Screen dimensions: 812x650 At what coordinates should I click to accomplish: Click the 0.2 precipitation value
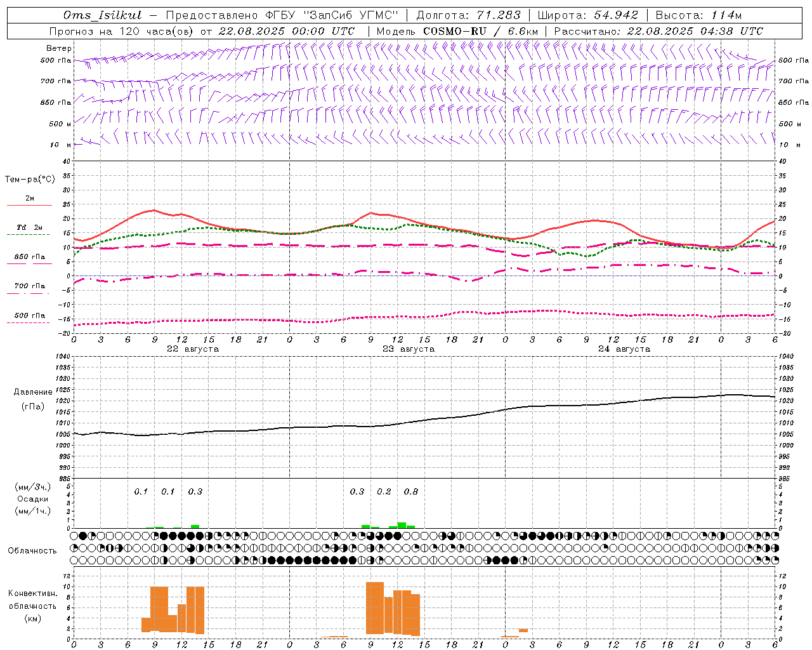click(x=384, y=491)
